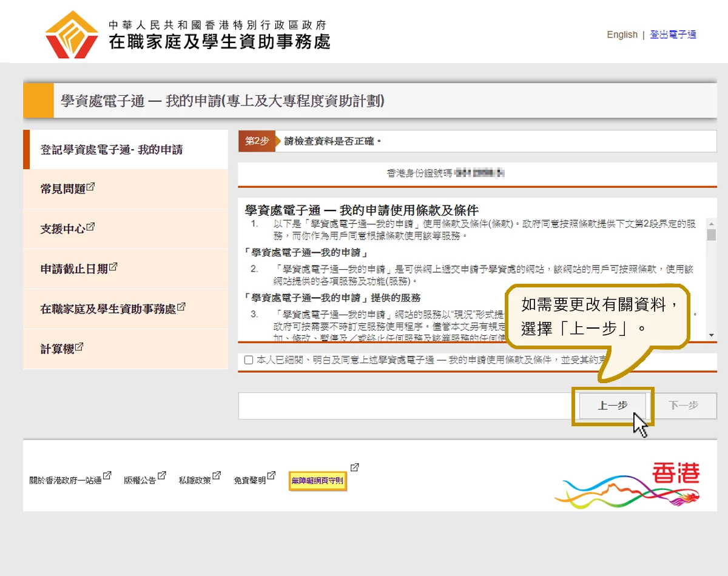Open 關於香港政府一站通 footer link
This screenshot has width=728, height=576.
(x=66, y=481)
